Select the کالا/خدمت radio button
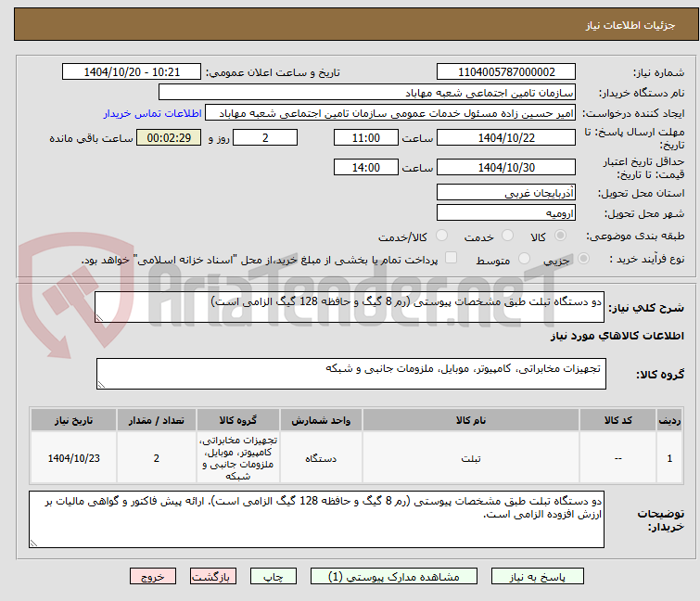 pyautogui.click(x=441, y=236)
